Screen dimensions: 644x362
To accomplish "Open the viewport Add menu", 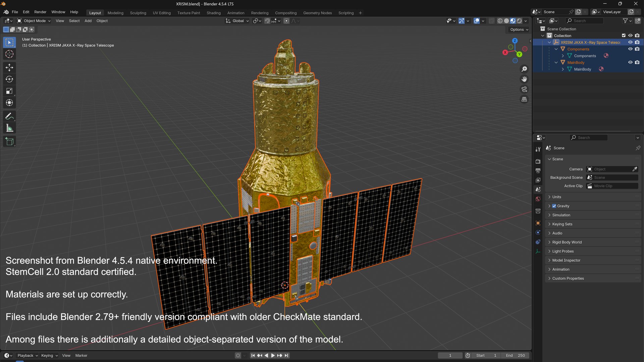I will [x=88, y=21].
